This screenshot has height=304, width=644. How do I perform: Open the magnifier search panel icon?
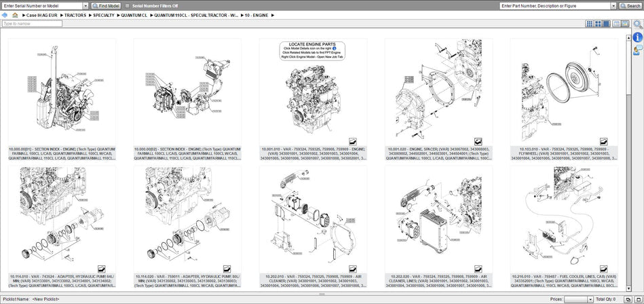tap(638, 24)
